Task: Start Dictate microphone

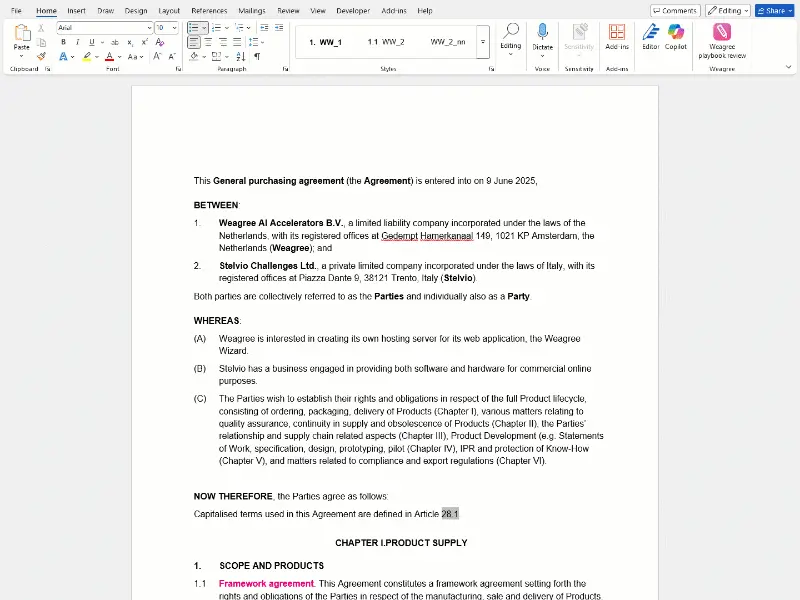Action: point(542,32)
